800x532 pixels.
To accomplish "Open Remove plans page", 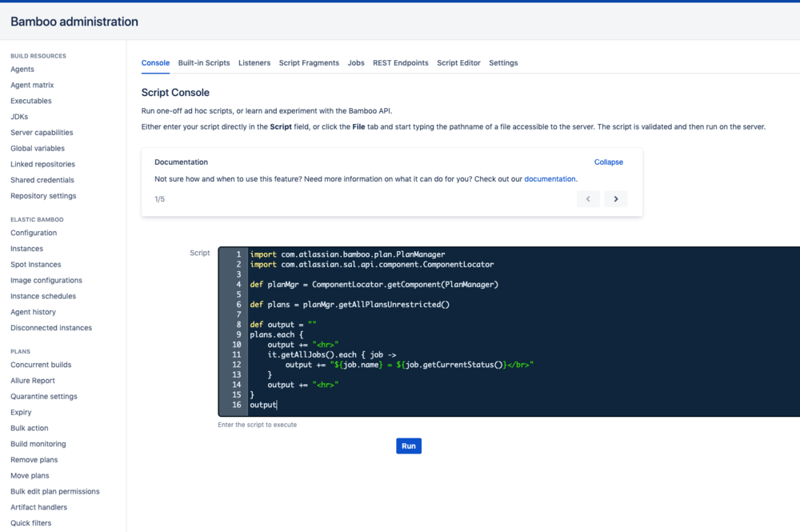I will pos(34,459).
